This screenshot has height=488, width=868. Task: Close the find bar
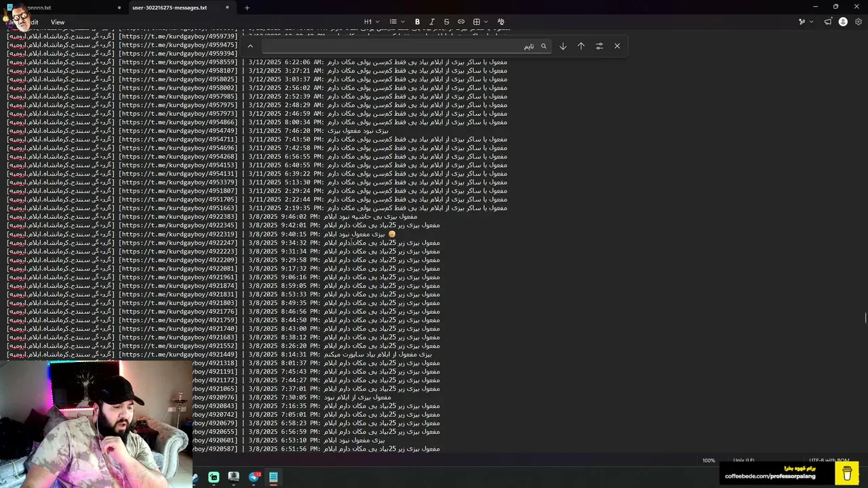pos(617,46)
